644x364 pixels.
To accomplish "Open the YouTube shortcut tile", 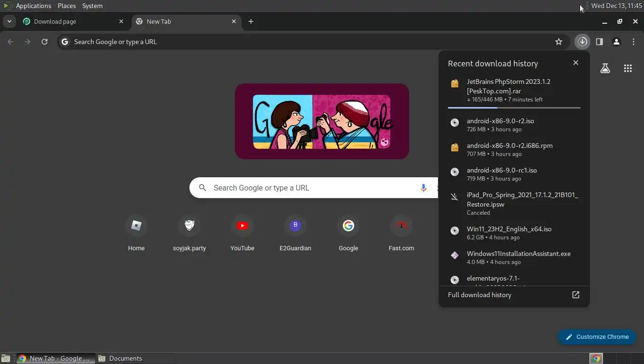I will 242,232.
